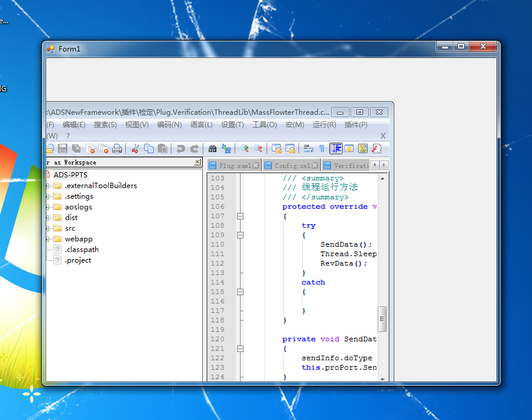The image size is (532, 420).
Task: Open the 编码(N) menu
Action: tap(169, 125)
